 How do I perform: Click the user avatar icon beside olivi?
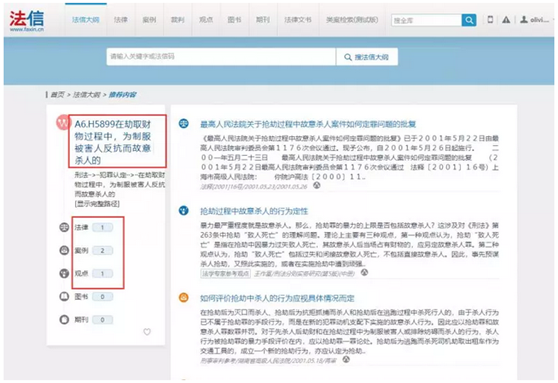tap(524, 20)
